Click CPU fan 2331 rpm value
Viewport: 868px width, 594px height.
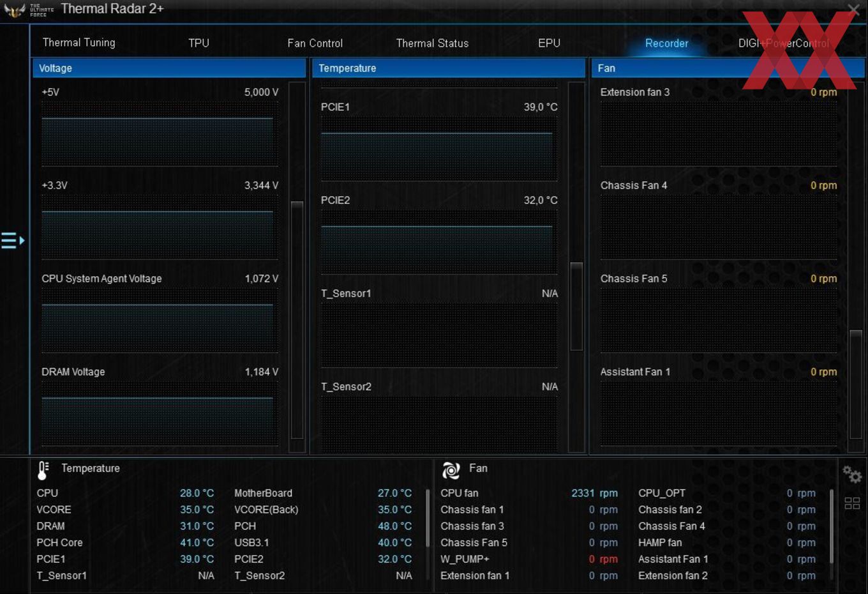594,493
